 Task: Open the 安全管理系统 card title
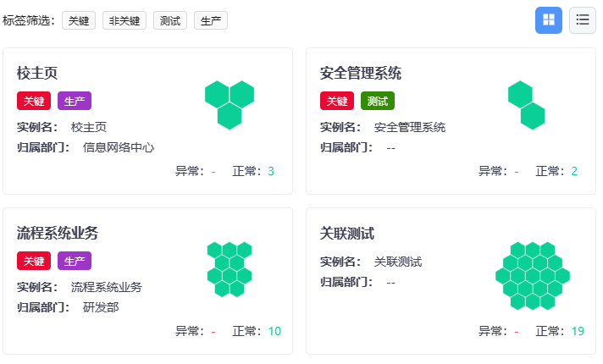click(361, 73)
